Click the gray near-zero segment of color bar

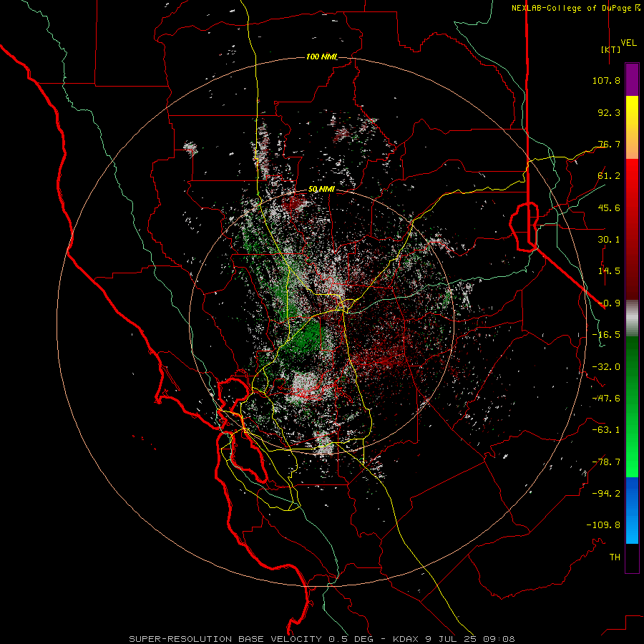[x=632, y=318]
